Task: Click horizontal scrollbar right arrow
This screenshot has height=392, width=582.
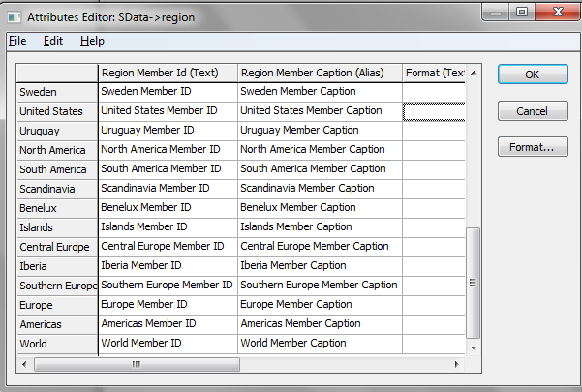Action: [456, 364]
